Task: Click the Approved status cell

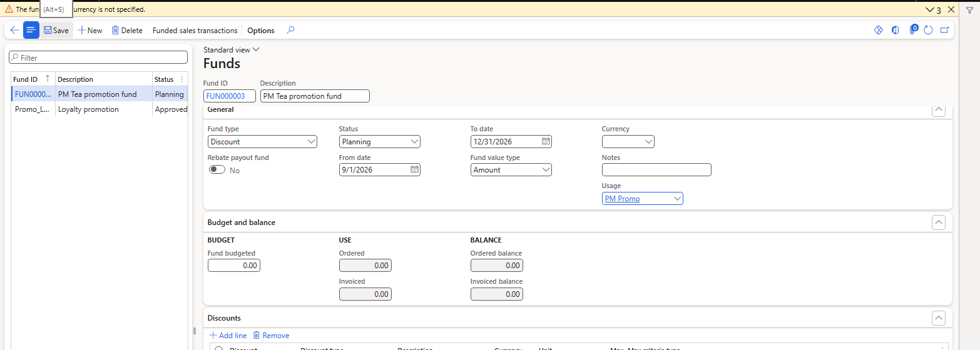Action: click(171, 109)
